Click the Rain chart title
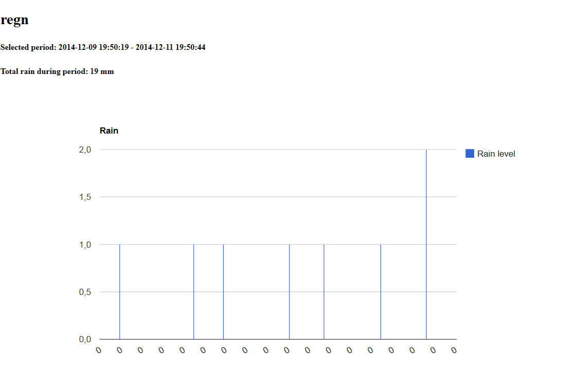The height and width of the screenshot is (392, 561). pos(109,131)
